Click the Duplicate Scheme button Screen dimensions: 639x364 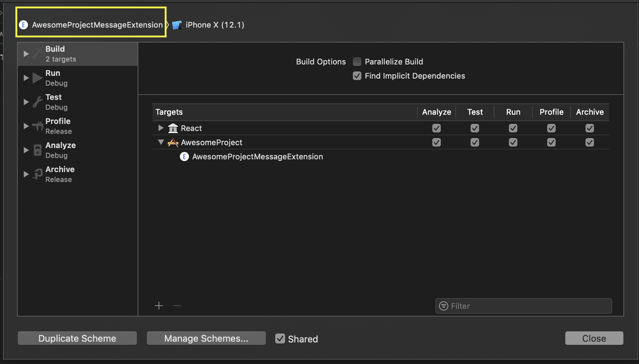point(77,338)
